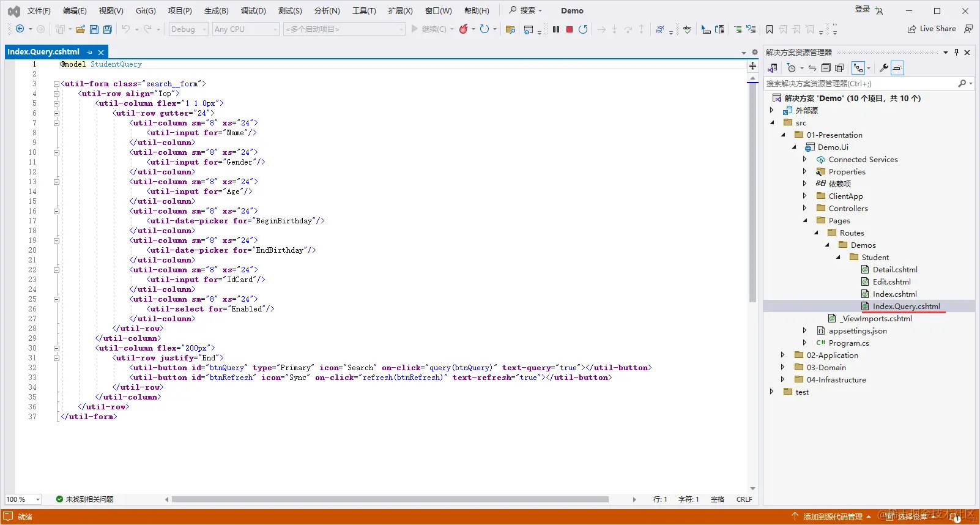Viewport: 980px width, 525px height.
Task: Open the Debug configuration dropdown
Action: click(x=188, y=29)
